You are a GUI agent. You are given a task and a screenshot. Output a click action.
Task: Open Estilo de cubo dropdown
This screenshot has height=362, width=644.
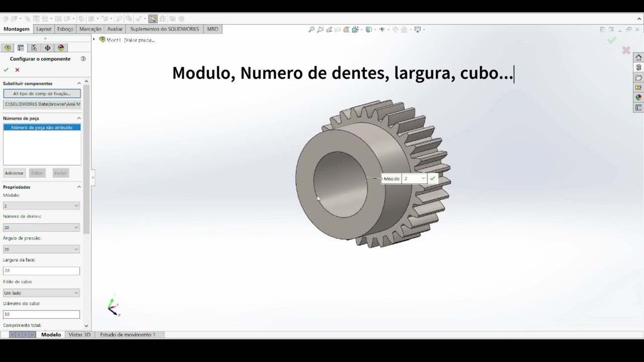[41, 293]
